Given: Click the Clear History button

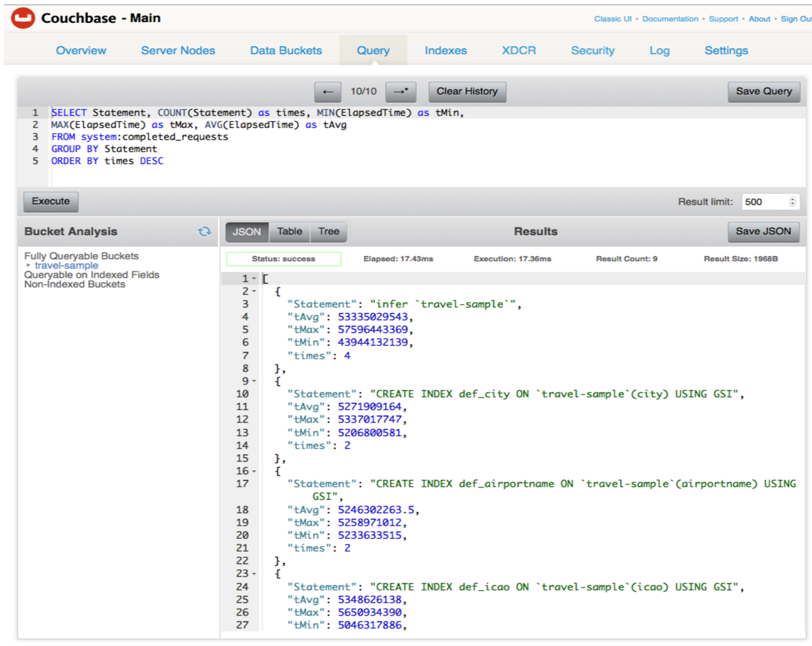Looking at the screenshot, I should [x=467, y=92].
